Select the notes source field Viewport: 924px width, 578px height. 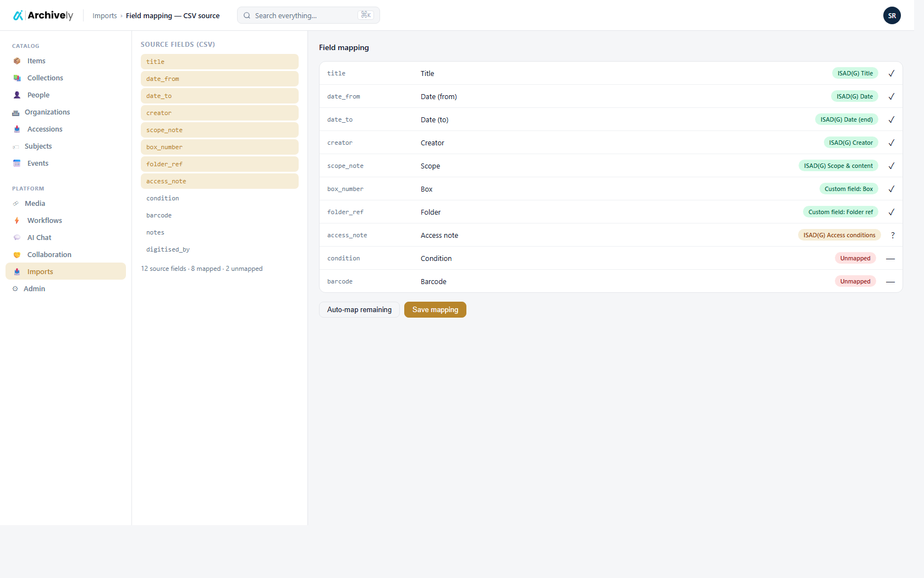click(x=219, y=232)
